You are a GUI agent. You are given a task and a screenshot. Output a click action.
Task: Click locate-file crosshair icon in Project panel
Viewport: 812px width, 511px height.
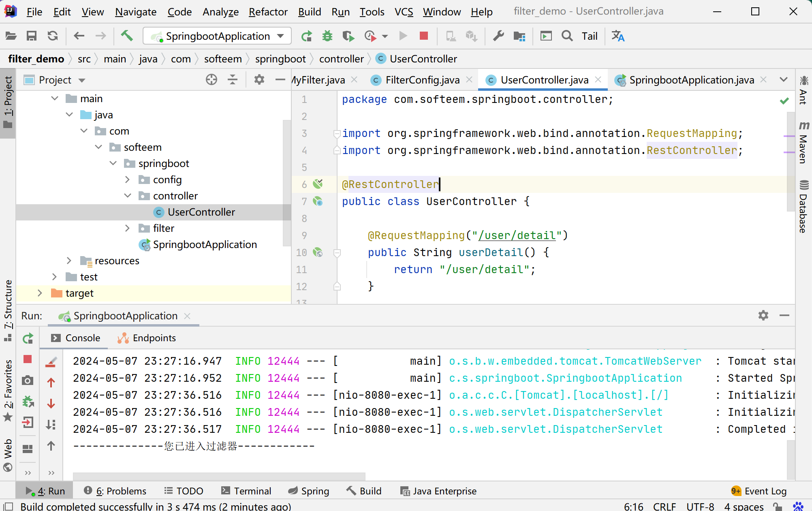tap(211, 80)
